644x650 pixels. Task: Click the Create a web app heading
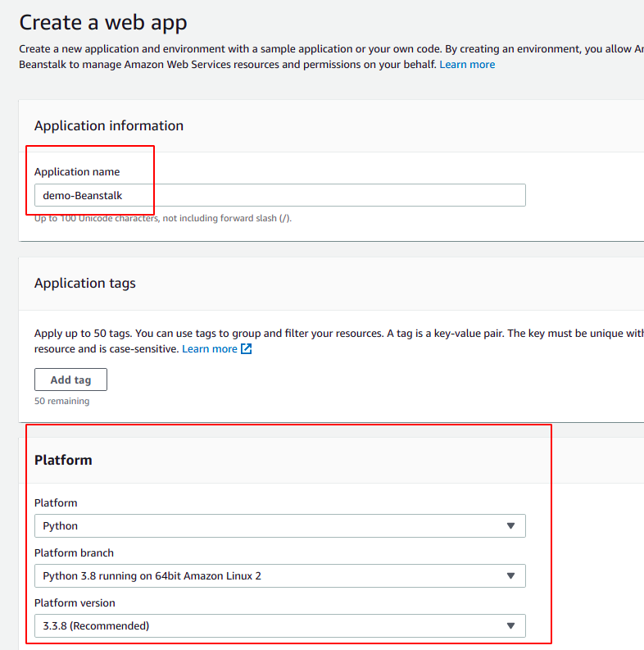103,22
